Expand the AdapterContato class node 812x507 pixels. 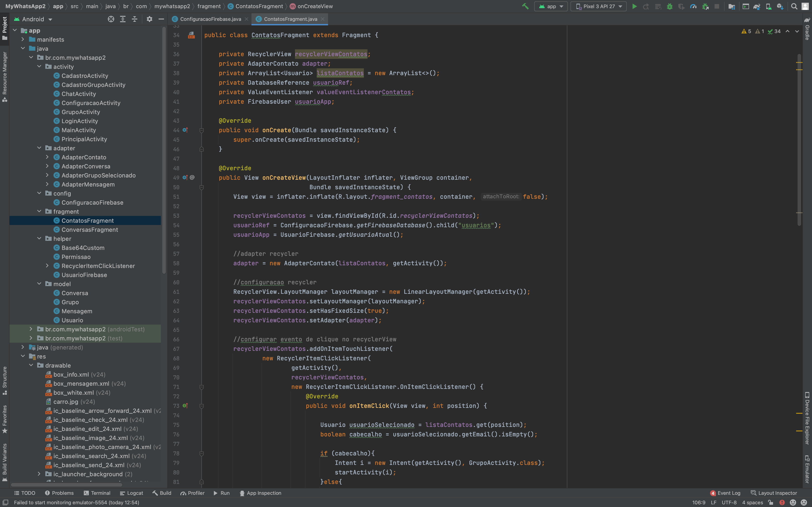point(47,157)
